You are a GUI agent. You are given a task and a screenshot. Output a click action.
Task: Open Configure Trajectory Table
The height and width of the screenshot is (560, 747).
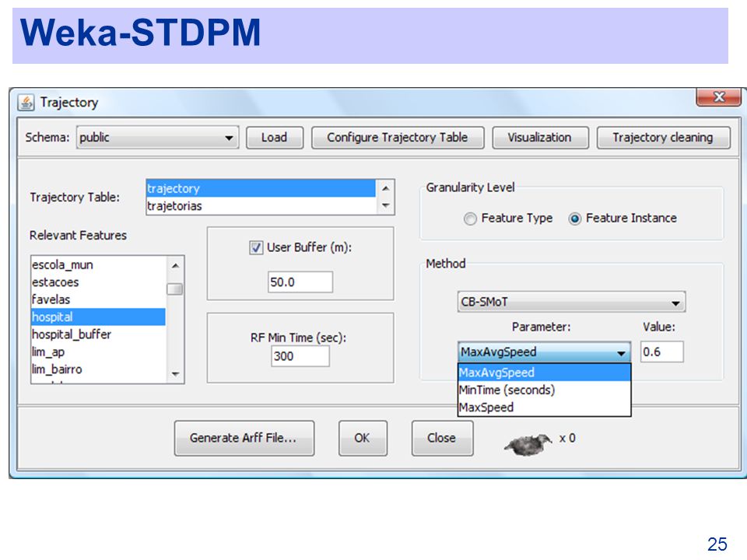(x=398, y=138)
